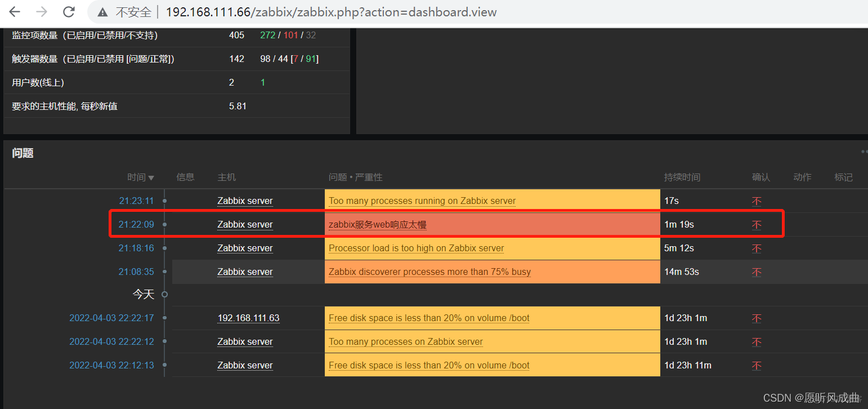Reload the page with refresh icon
Viewport: 868px width, 409px height.
point(69,12)
